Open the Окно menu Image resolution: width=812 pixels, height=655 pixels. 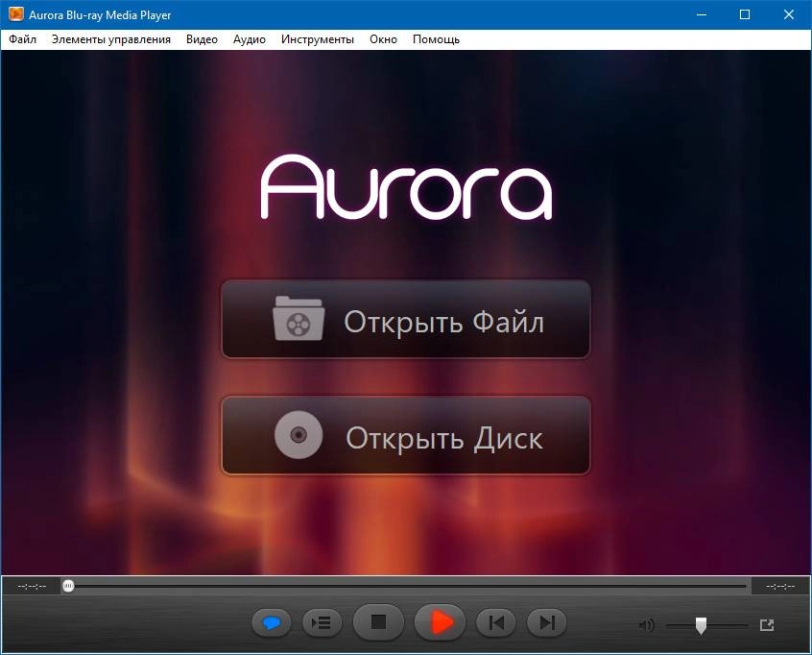(383, 39)
